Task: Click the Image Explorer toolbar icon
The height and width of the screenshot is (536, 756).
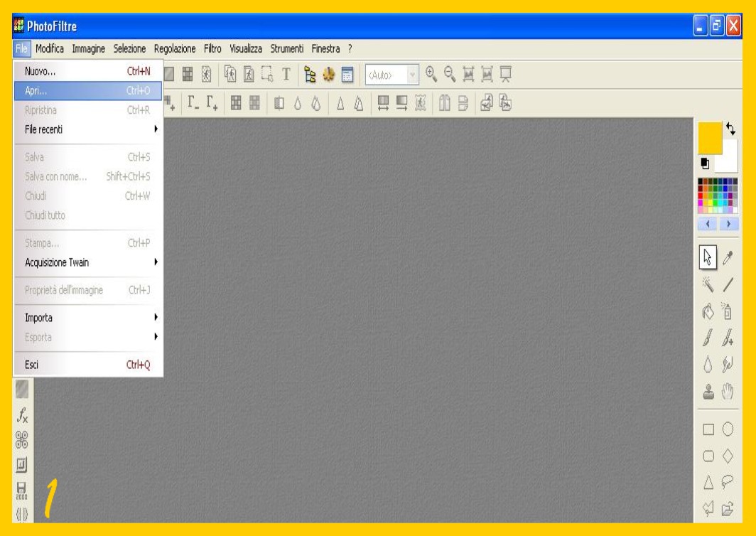Action: tap(310, 73)
